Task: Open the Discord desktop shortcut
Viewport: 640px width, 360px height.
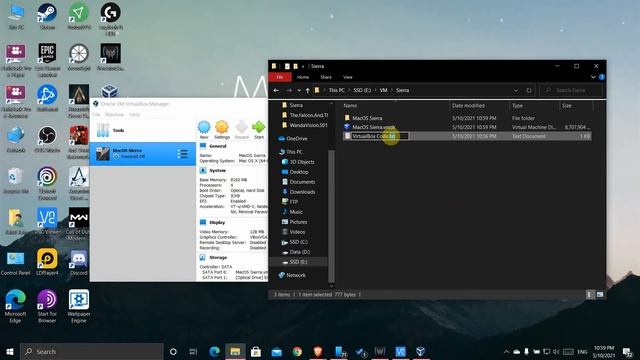Action: point(79,262)
